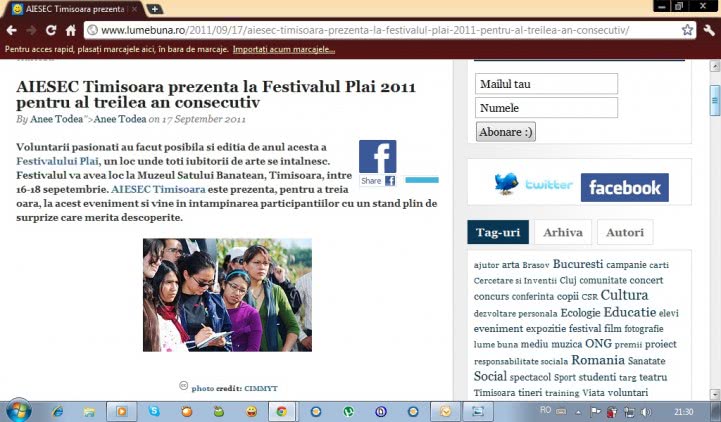This screenshot has width=721, height=422.
Task: Open the Windows Start orb
Action: 18,411
